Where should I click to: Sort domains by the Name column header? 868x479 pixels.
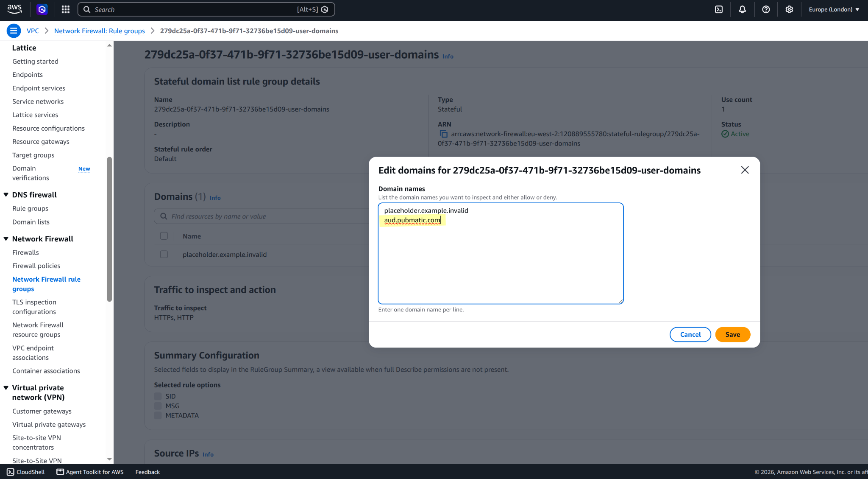[192, 236]
